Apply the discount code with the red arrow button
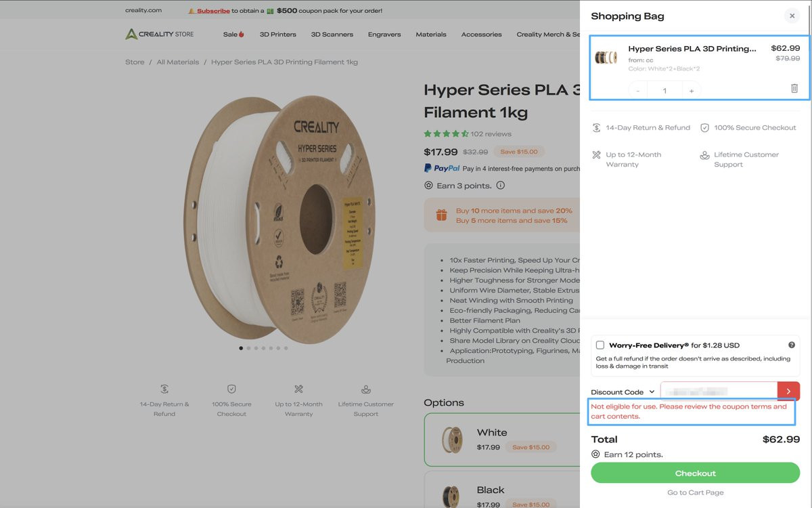This screenshot has width=812, height=508. pyautogui.click(x=788, y=391)
